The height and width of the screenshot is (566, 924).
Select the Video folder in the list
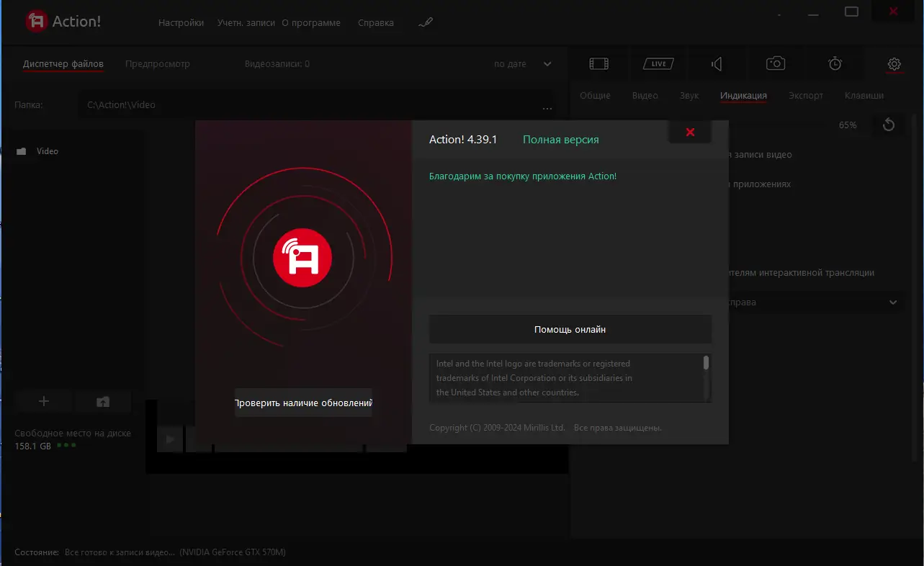coord(48,151)
